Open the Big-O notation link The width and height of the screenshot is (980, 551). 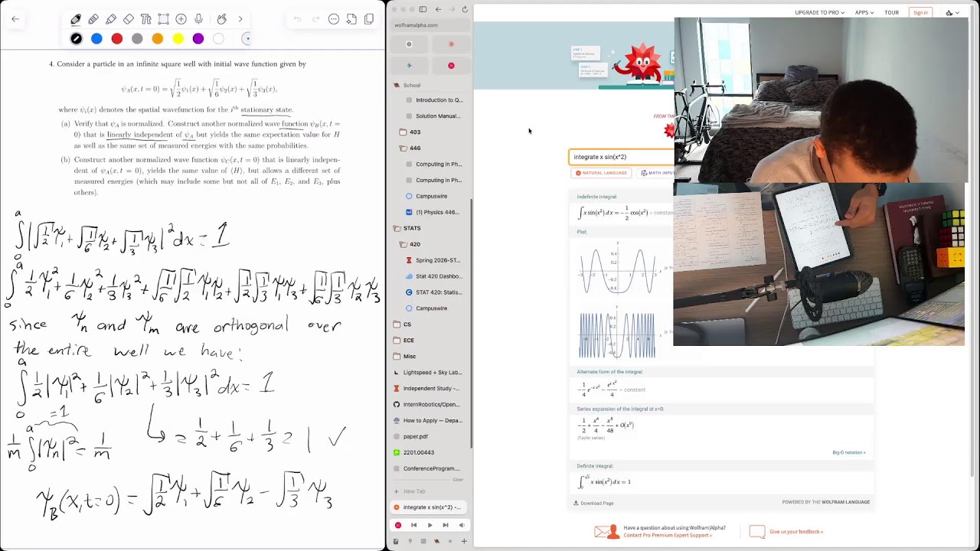click(x=849, y=452)
